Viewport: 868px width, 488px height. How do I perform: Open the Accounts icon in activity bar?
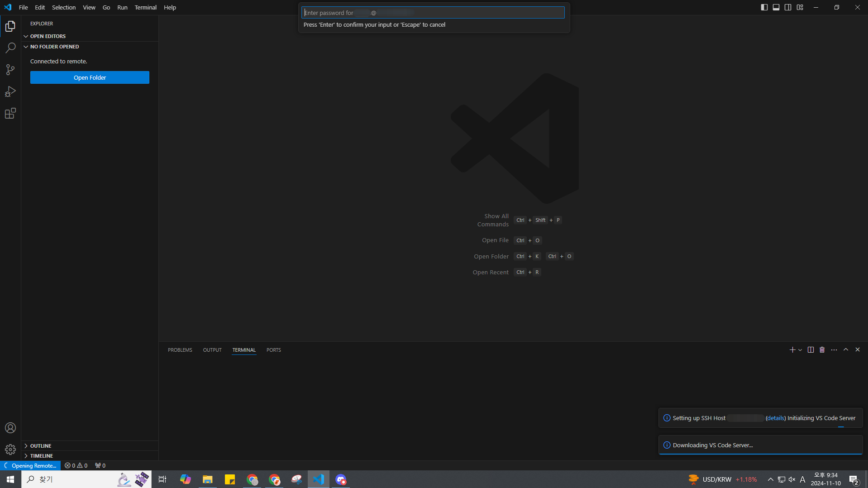tap(10, 428)
